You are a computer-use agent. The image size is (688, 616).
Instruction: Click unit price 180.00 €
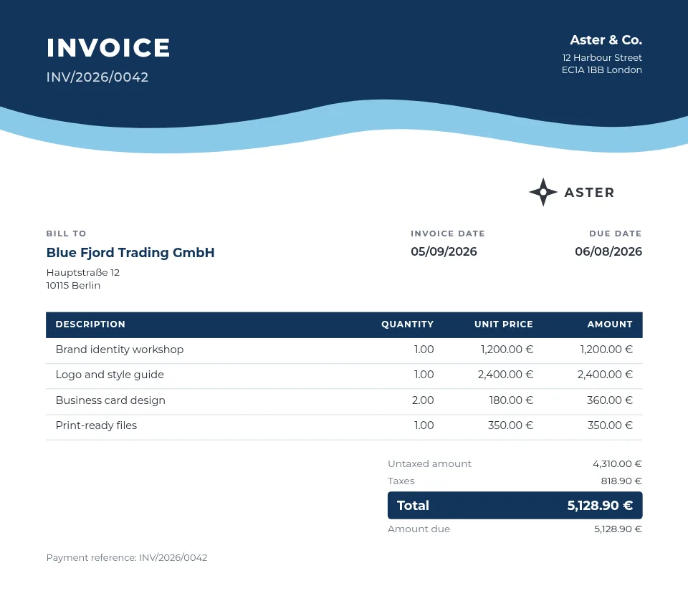pos(511,400)
